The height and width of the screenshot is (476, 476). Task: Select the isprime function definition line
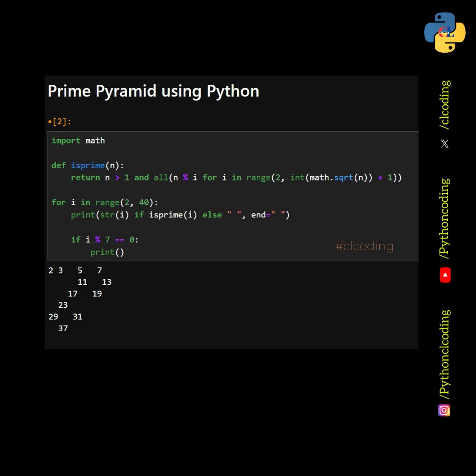(88, 165)
